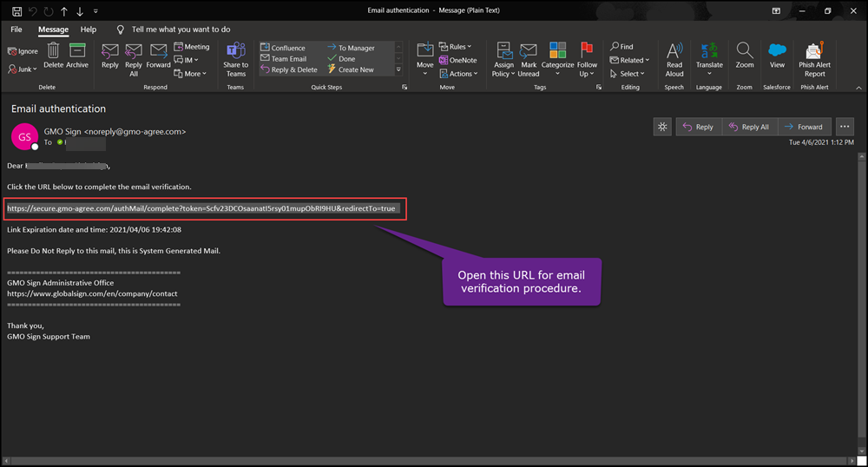Run the Done quick step

point(341,59)
